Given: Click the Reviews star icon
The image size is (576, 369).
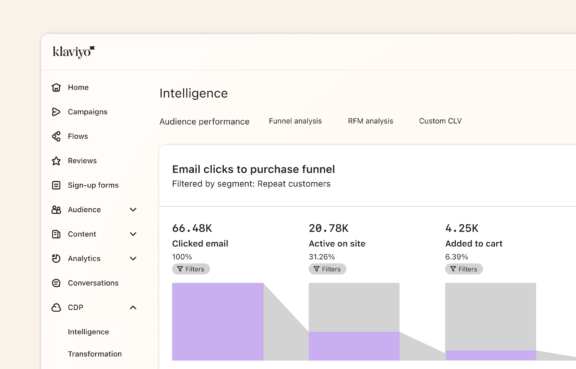Looking at the screenshot, I should coord(56,161).
